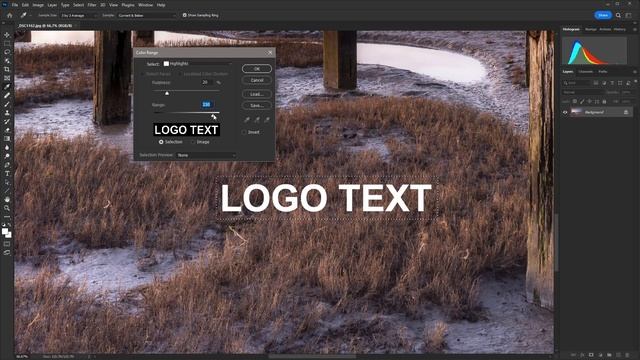This screenshot has width=640, height=360.
Task: Select the Gradient tool
Action: 7,138
